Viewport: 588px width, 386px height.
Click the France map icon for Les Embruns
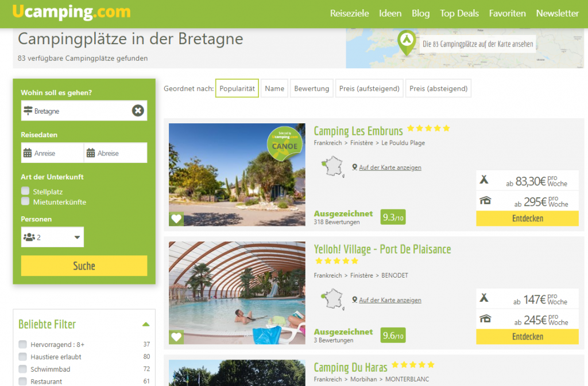pyautogui.click(x=333, y=166)
